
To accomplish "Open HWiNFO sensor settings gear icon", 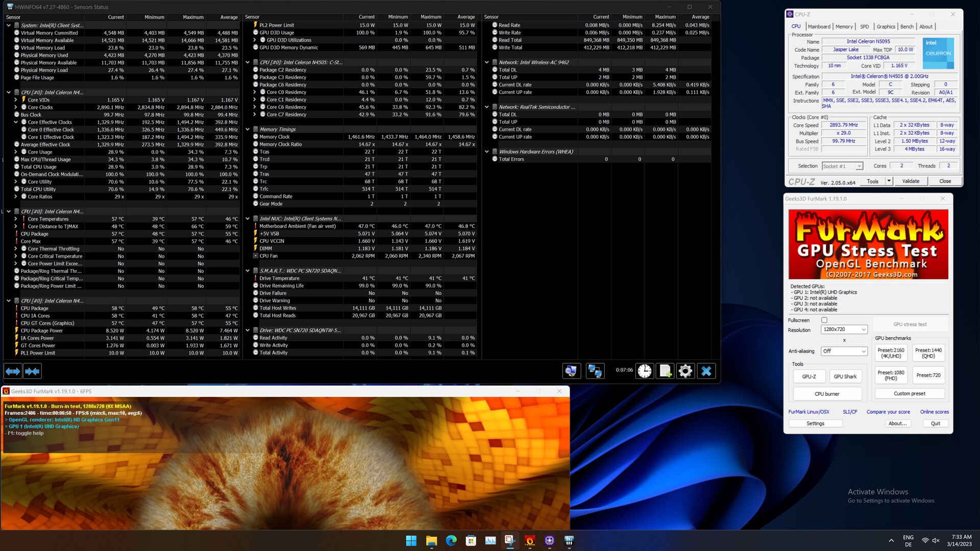I will point(685,371).
